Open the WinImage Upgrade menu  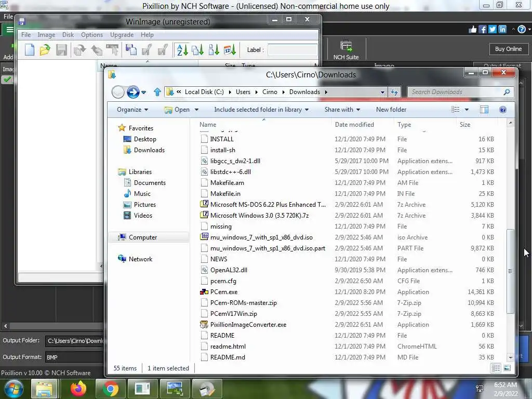(122, 35)
